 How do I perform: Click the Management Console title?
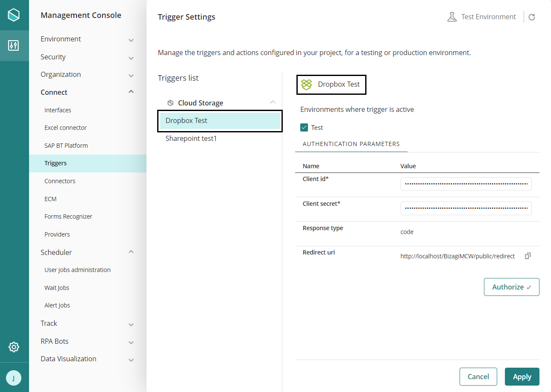point(81,15)
